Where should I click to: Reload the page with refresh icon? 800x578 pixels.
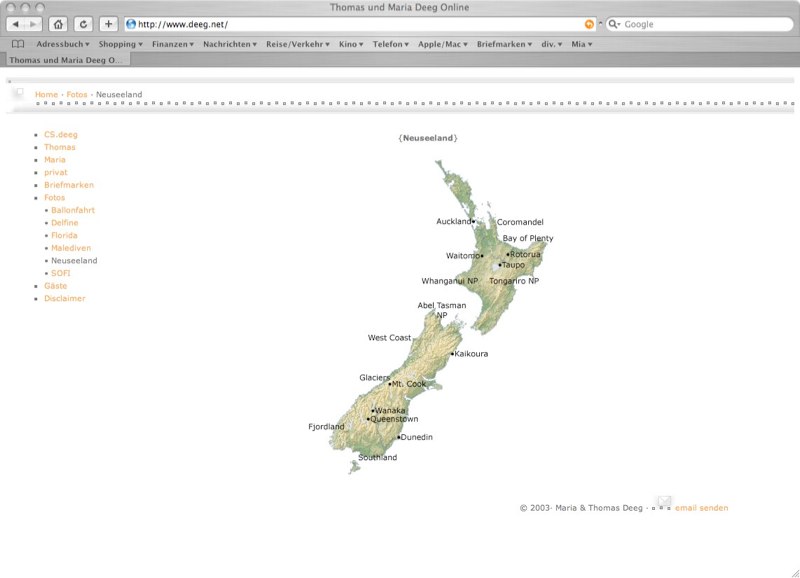click(x=83, y=24)
